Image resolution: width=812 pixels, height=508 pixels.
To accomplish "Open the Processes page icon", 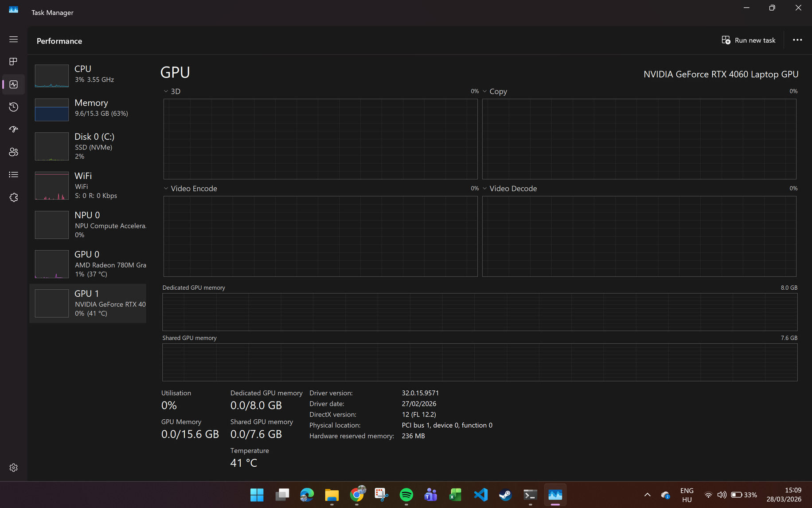I will pos(14,62).
